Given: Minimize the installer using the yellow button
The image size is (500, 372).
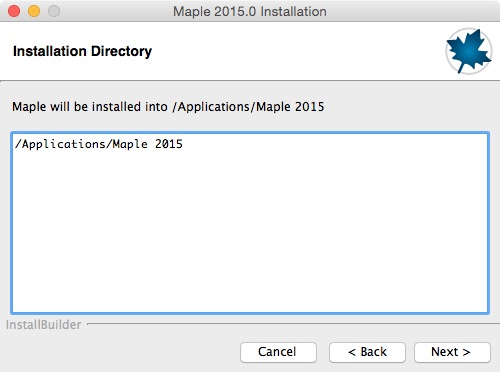Looking at the screenshot, I should [x=34, y=11].
